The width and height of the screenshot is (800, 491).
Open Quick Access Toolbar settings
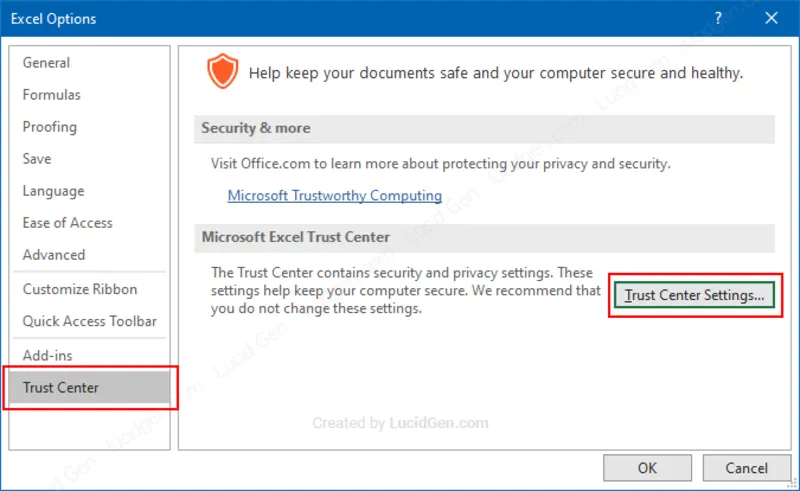(x=90, y=321)
